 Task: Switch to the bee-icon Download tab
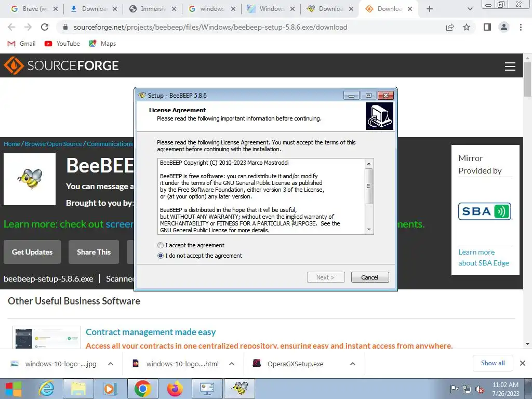(x=330, y=9)
